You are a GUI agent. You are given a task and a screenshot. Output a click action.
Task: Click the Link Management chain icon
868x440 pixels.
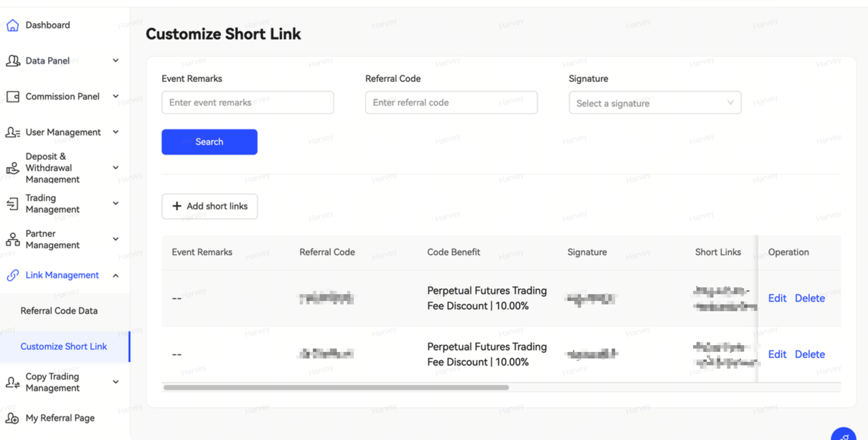[x=12, y=275]
